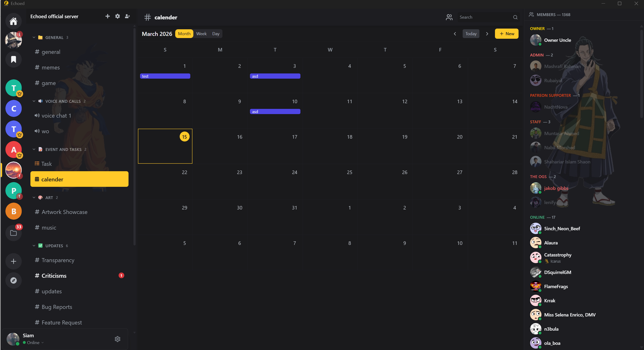Click the New event button

(506, 34)
